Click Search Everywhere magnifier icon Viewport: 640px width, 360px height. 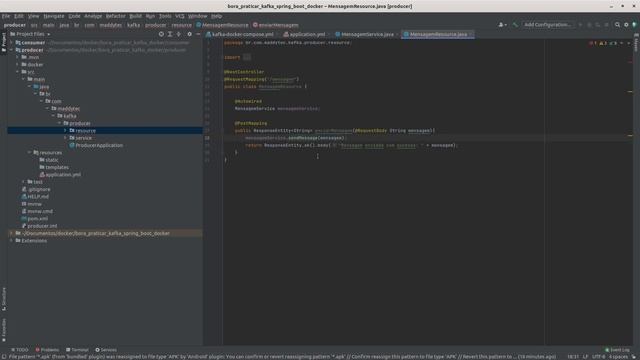click(617, 25)
